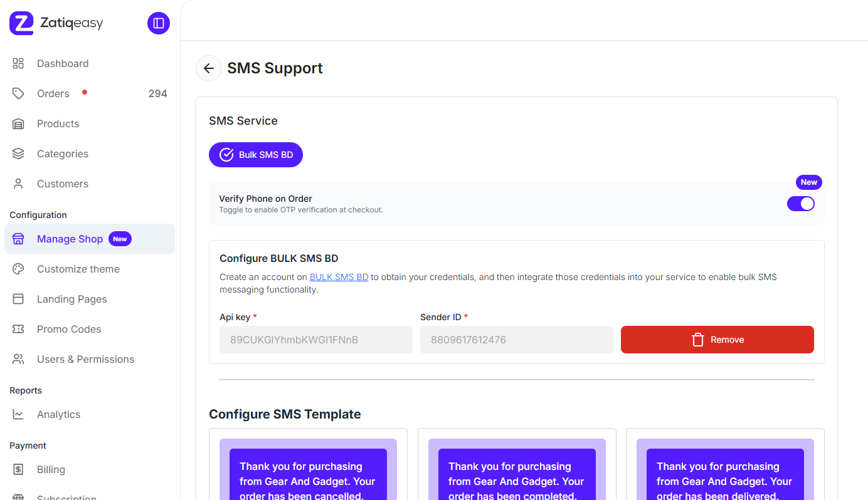Disable Verify Phone on Order toggle
868x500 pixels.
point(801,203)
